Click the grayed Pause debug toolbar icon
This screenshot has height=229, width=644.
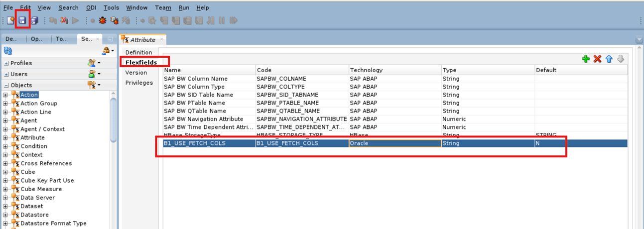222,20
